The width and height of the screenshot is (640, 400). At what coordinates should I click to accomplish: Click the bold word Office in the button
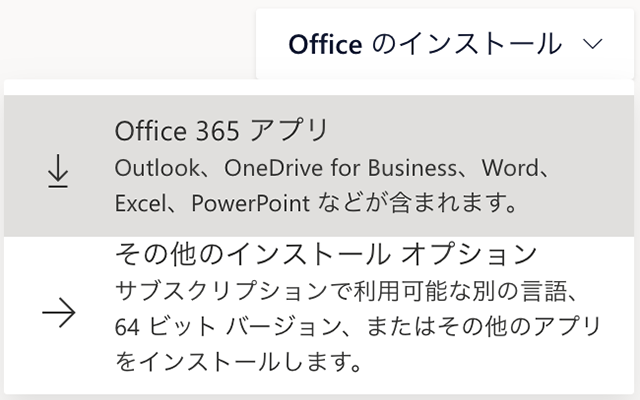[x=325, y=44]
